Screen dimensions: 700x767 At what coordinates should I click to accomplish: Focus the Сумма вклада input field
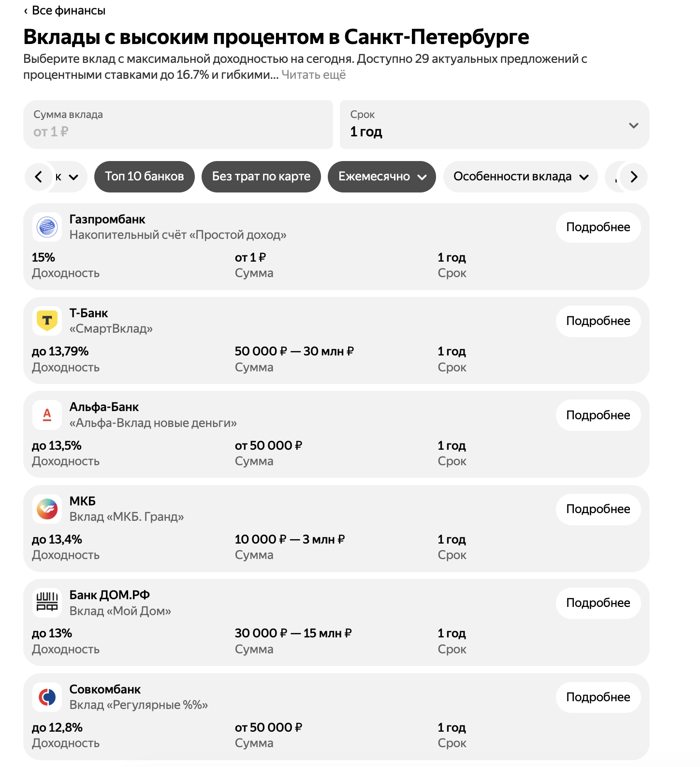click(x=178, y=124)
